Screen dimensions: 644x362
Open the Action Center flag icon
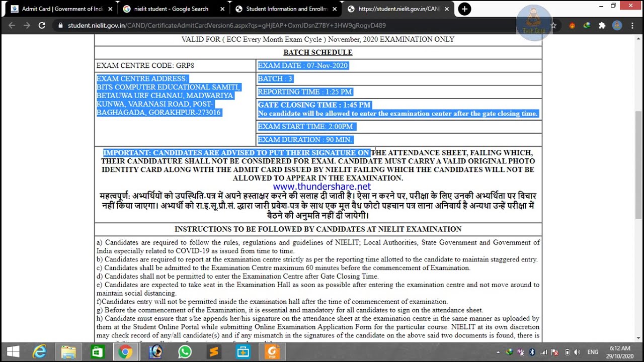[x=555, y=352]
